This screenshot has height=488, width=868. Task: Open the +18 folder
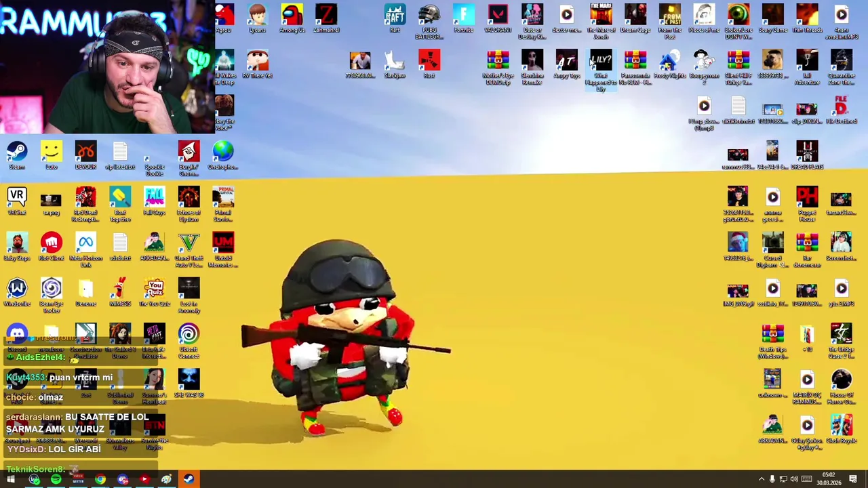click(x=807, y=338)
